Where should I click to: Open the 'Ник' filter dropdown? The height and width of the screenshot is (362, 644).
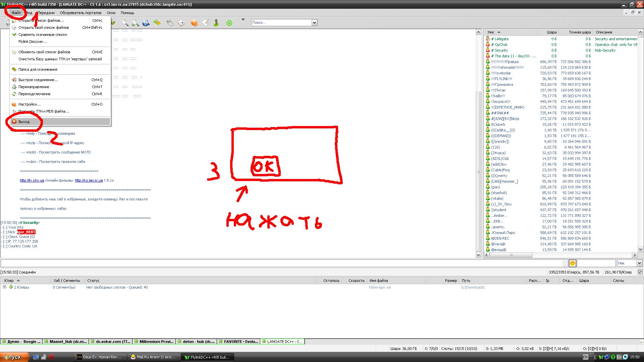639,263
